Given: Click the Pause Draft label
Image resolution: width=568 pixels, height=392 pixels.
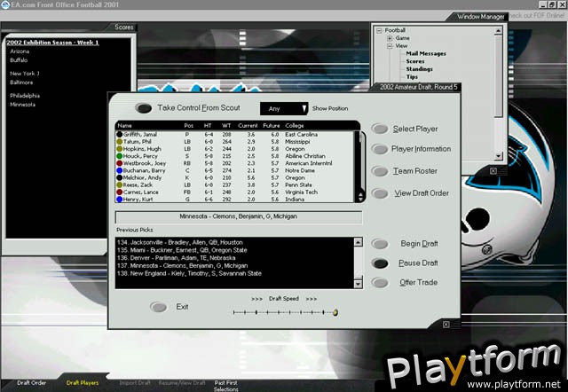Looking at the screenshot, I should point(418,263).
